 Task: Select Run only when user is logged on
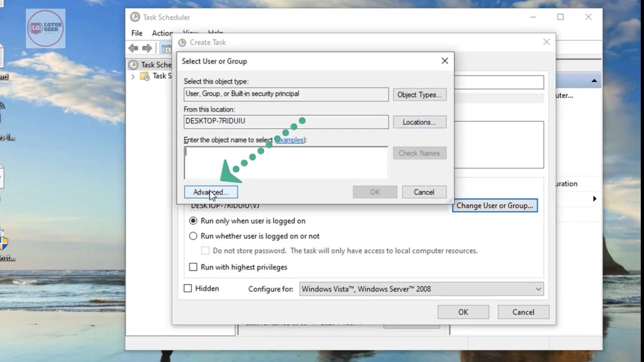pos(248,221)
